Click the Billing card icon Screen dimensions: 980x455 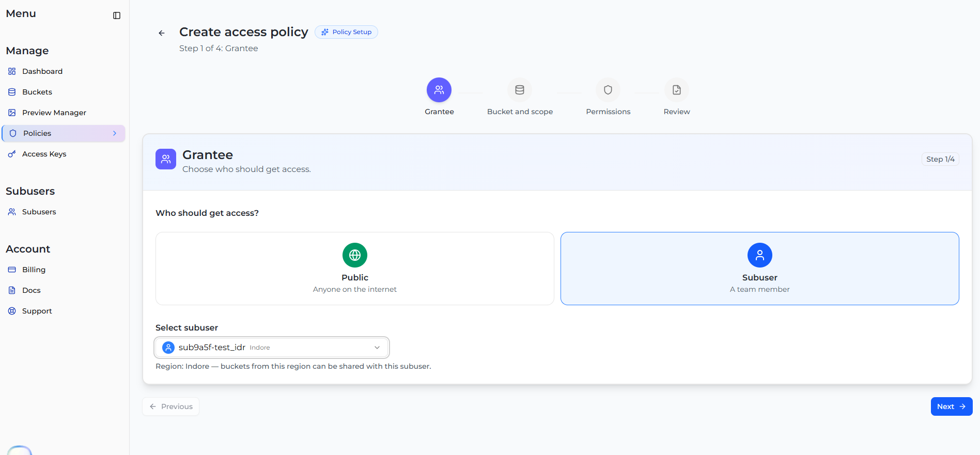click(12, 270)
